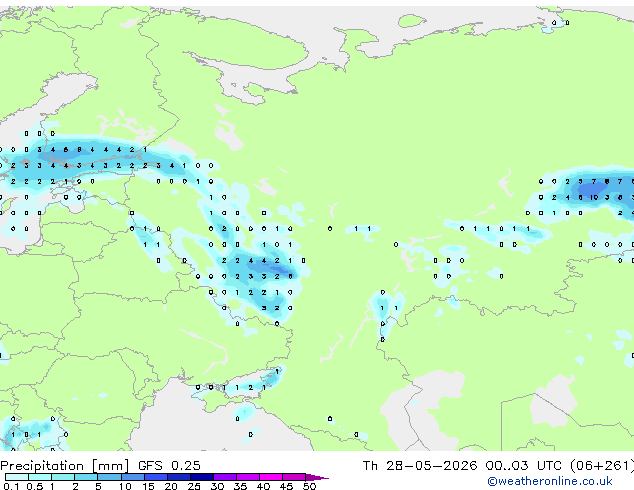This screenshot has width=634, height=490.
Task: Select the 5–10 mm legend color swatch
Action: (109, 477)
